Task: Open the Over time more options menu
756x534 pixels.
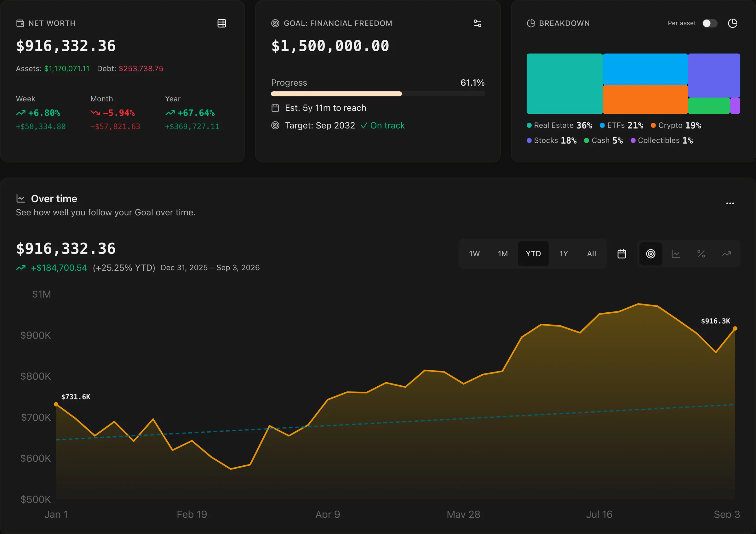Action: 730,203
